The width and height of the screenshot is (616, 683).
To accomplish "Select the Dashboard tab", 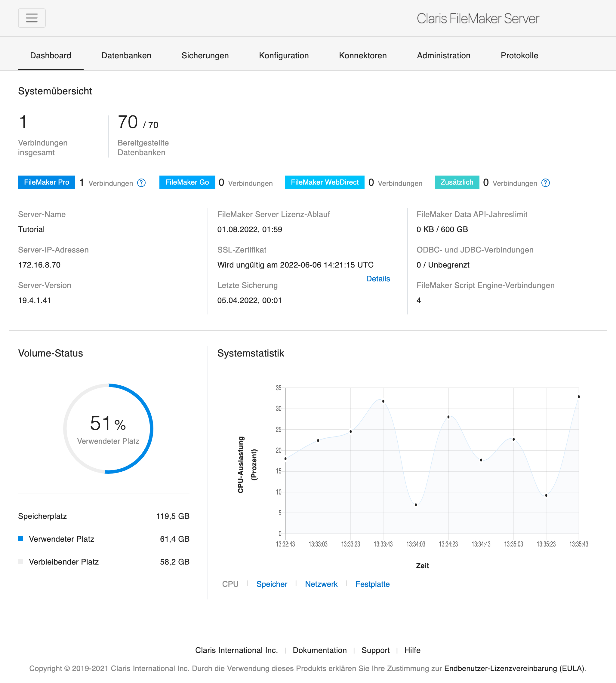I will 51,56.
